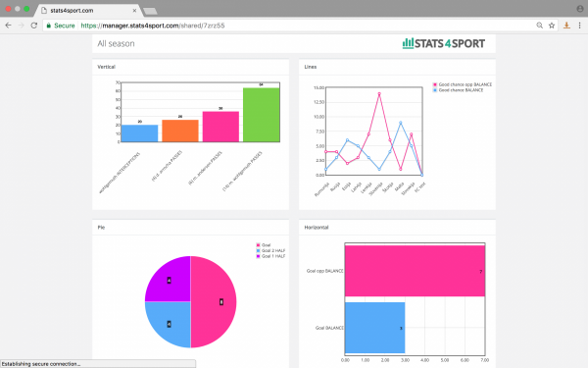The width and height of the screenshot is (588, 368).
Task: Click the pink Good chance opp BALANCE swatch
Action: pos(434,84)
